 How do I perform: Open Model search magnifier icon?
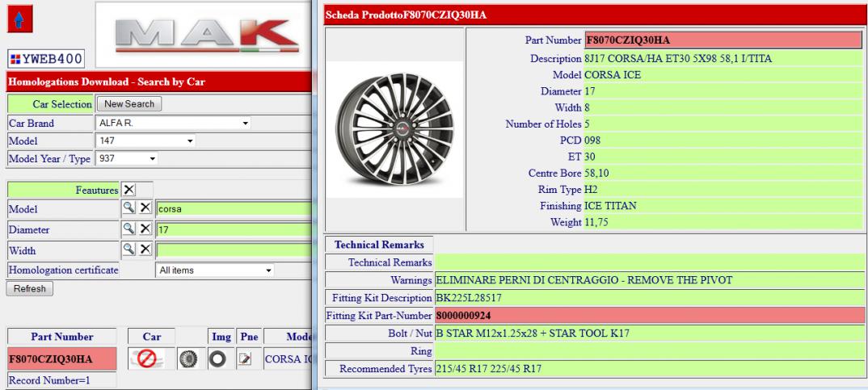tap(129, 208)
